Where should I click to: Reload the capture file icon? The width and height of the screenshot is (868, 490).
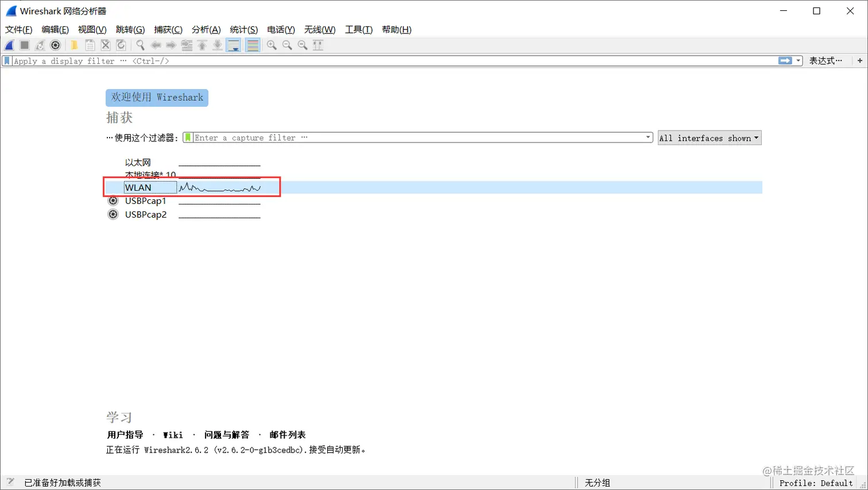pos(121,45)
